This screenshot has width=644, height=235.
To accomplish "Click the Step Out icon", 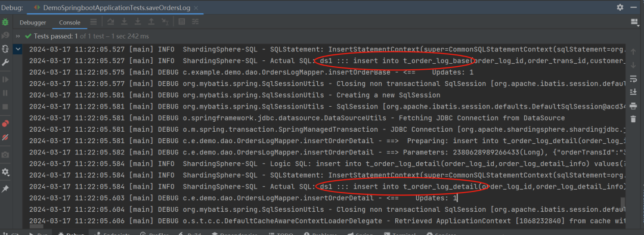I will (x=151, y=22).
